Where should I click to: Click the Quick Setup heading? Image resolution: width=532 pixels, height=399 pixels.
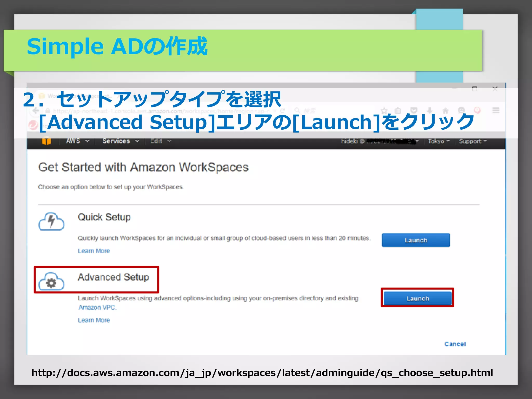click(104, 217)
